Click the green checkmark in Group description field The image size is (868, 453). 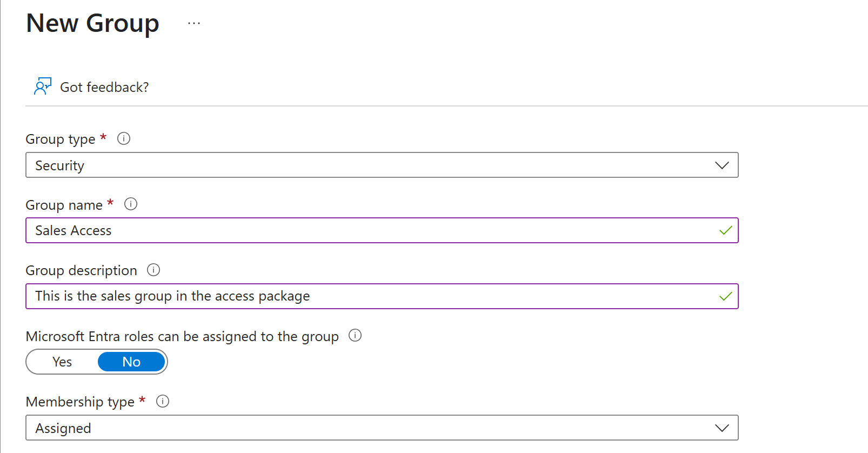pos(725,296)
